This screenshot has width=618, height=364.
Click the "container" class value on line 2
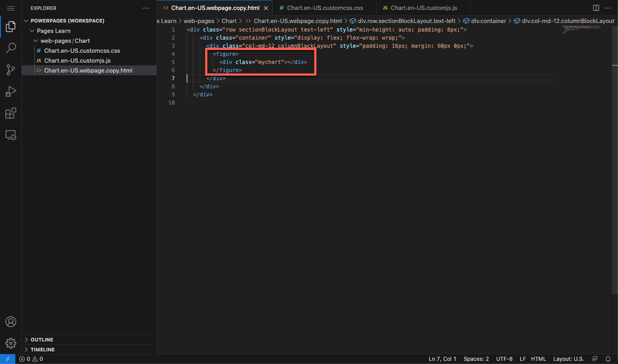coord(253,38)
